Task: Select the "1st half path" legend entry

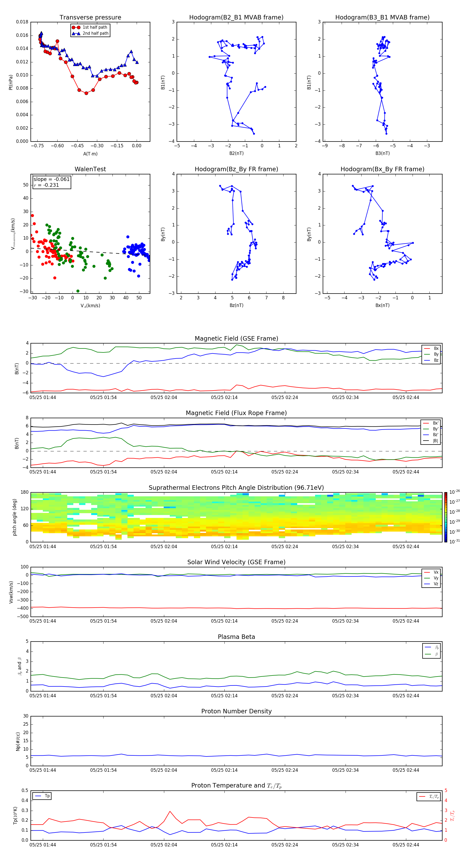Action: coord(90,27)
